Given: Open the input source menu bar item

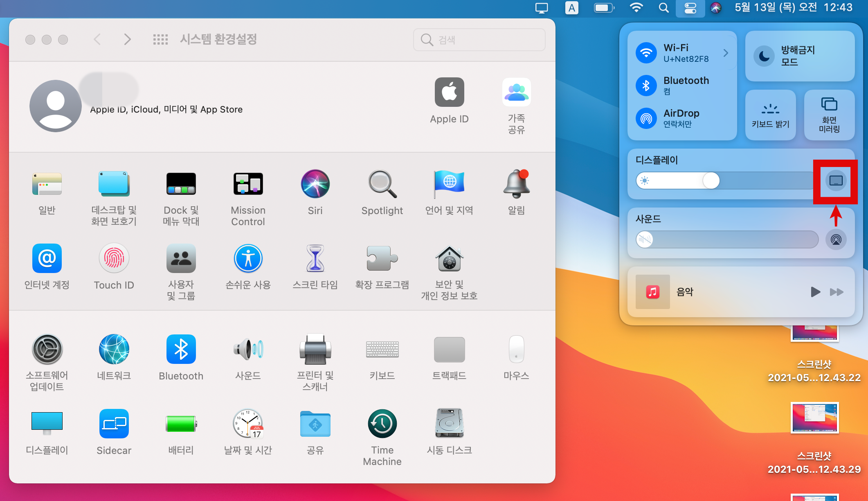Looking at the screenshot, I should tap(571, 8).
